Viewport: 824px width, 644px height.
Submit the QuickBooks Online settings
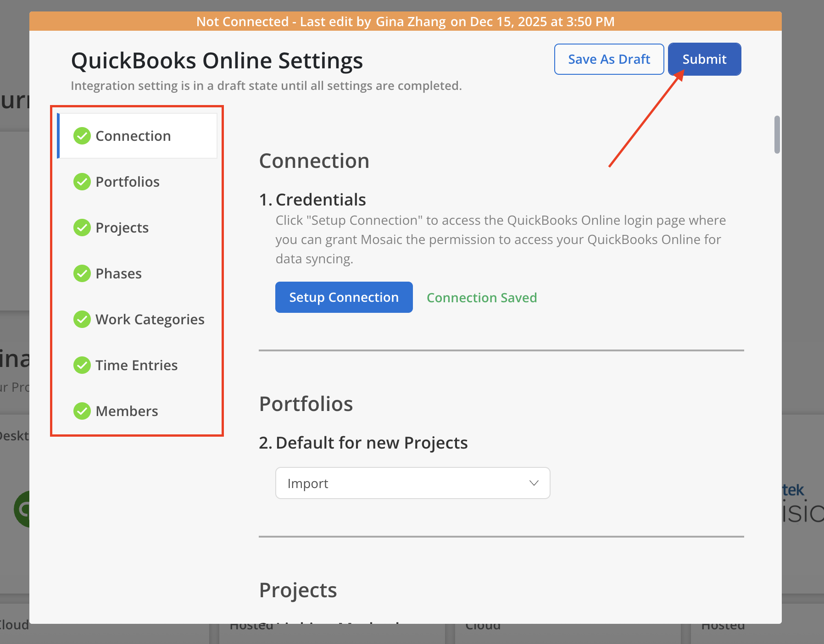704,59
